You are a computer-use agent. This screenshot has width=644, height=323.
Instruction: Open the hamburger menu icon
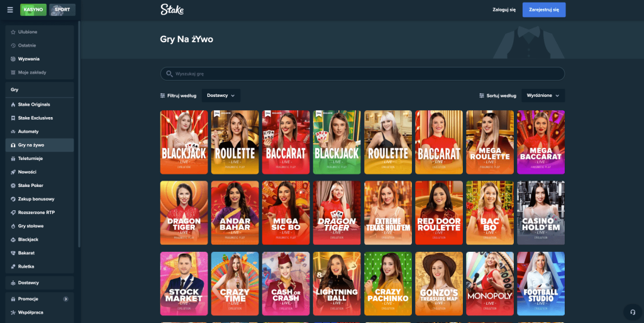click(x=10, y=10)
